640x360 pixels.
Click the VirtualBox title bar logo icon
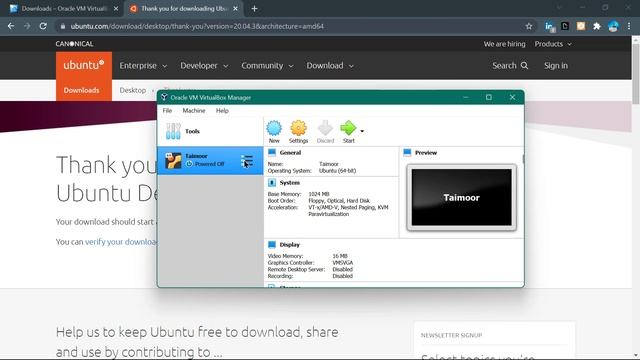coord(164,97)
